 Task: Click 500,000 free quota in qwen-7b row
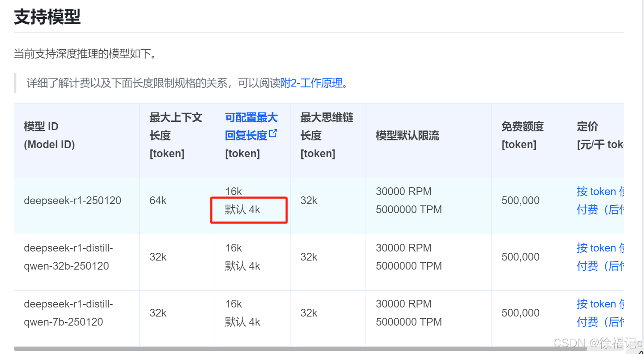point(520,313)
